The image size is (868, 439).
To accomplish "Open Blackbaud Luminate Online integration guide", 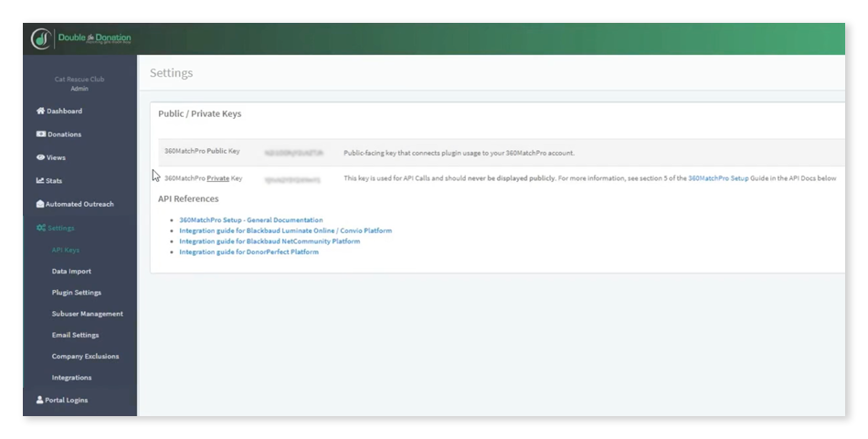I will [286, 230].
